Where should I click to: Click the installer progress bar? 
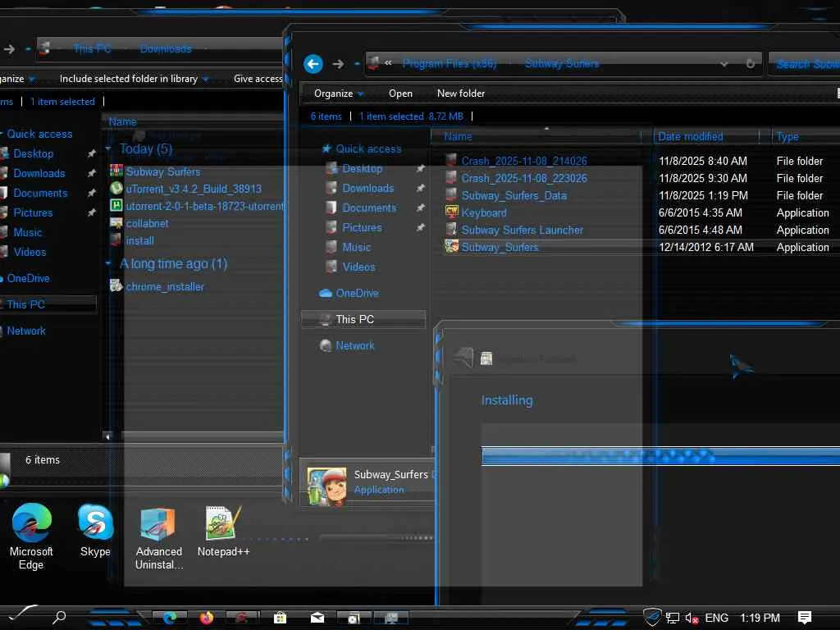[x=660, y=456]
